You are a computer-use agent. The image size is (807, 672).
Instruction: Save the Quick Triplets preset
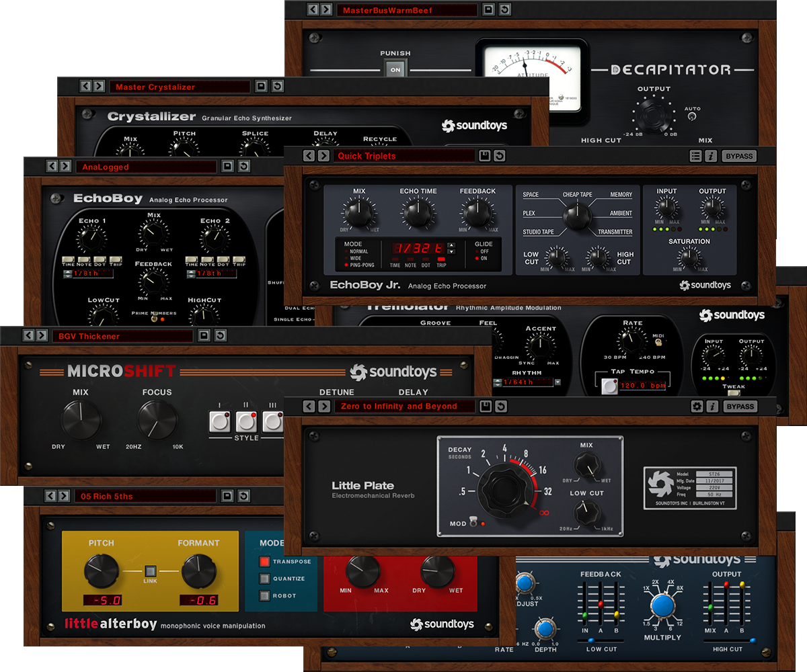click(x=484, y=156)
